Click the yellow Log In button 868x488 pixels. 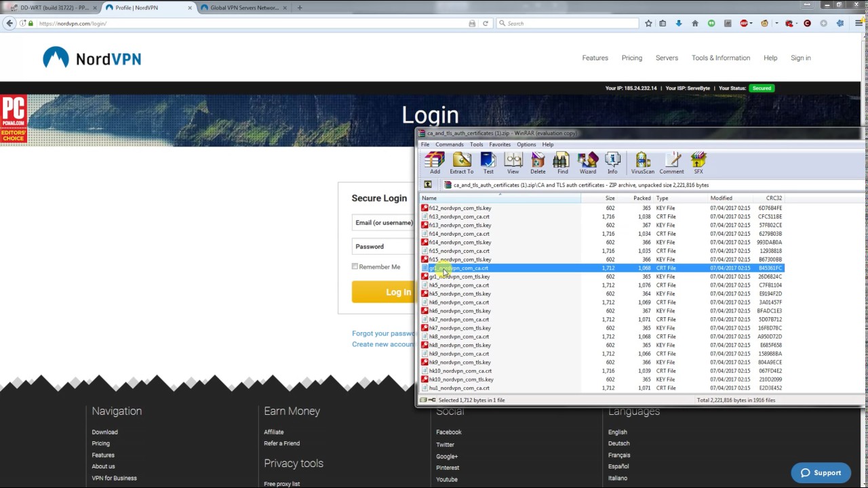coord(382,292)
